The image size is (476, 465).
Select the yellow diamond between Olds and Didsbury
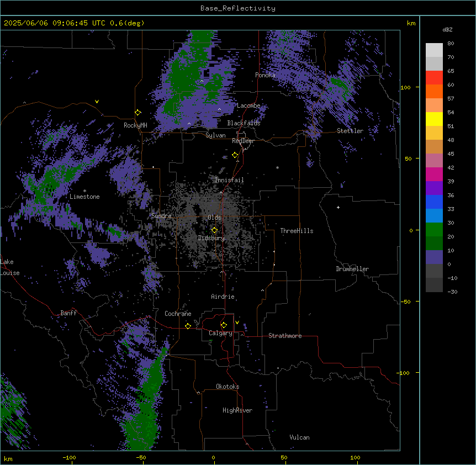pyautogui.click(x=214, y=230)
